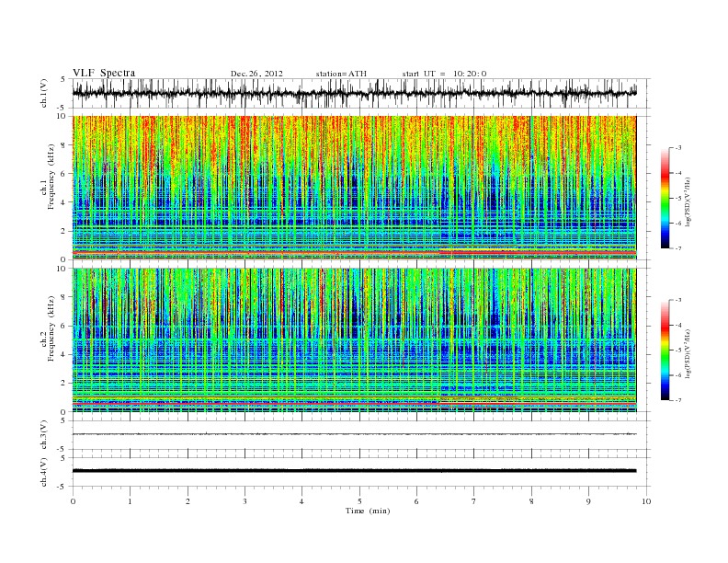
Task: Click the ch.2 PSD color bar
Action: tap(665, 350)
